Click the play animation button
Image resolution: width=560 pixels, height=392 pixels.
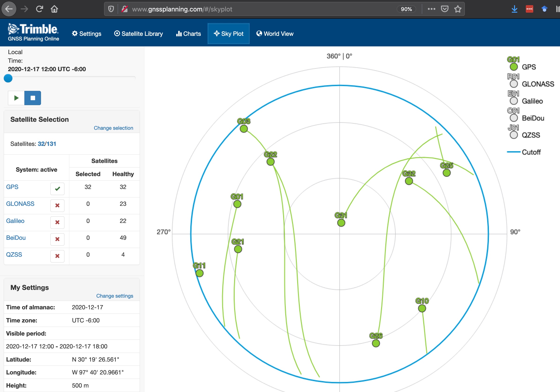(x=16, y=98)
